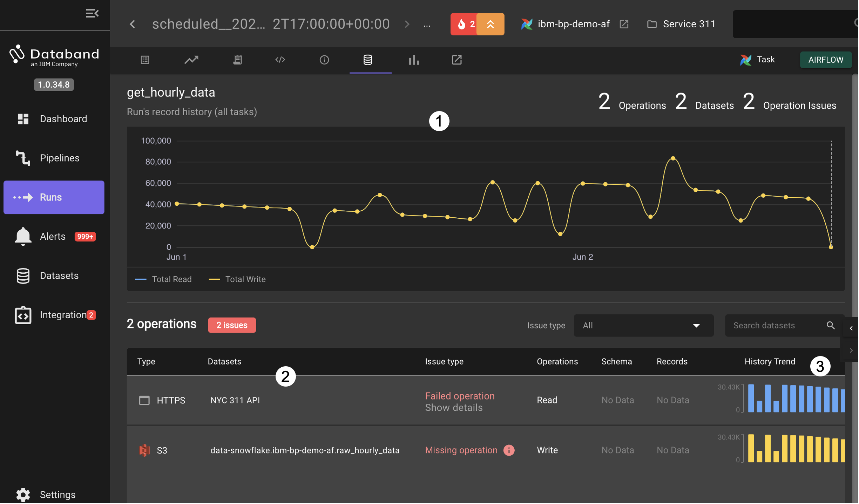The image size is (859, 504).
Task: Collapse the sidebar with the menu icon
Action: pyautogui.click(x=92, y=13)
